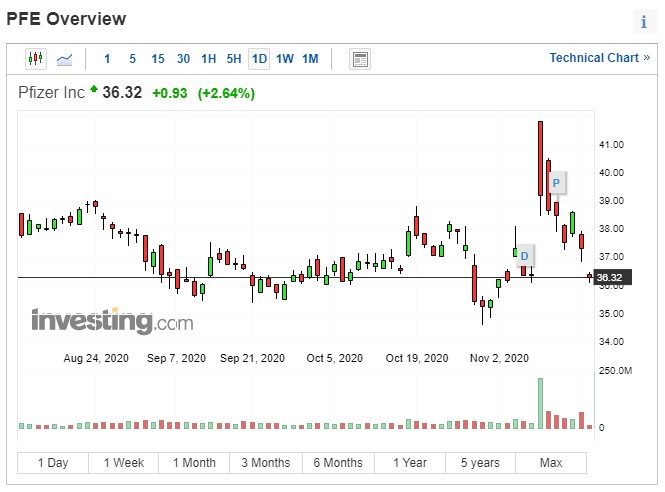Click the Pfizer Inc name label
The width and height of the screenshot is (665, 492).
(x=51, y=92)
